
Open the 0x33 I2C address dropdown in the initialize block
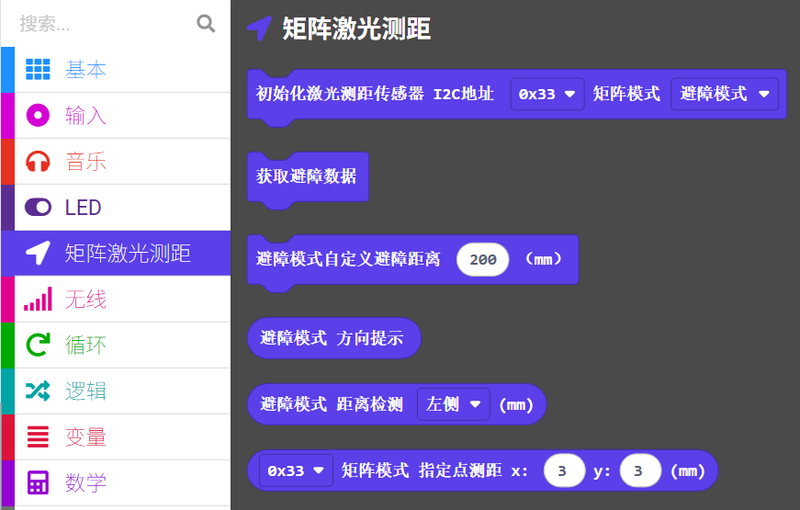[547, 94]
